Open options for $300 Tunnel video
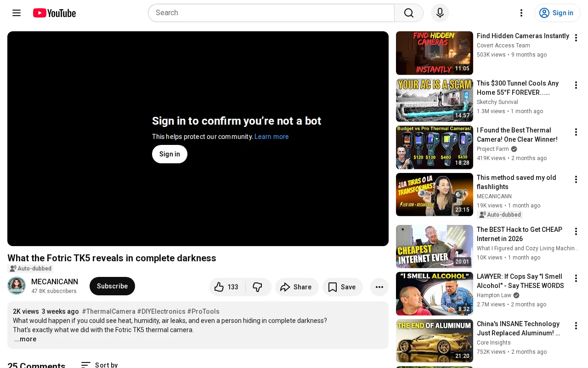Image resolution: width=588 pixels, height=368 pixels. (x=576, y=85)
